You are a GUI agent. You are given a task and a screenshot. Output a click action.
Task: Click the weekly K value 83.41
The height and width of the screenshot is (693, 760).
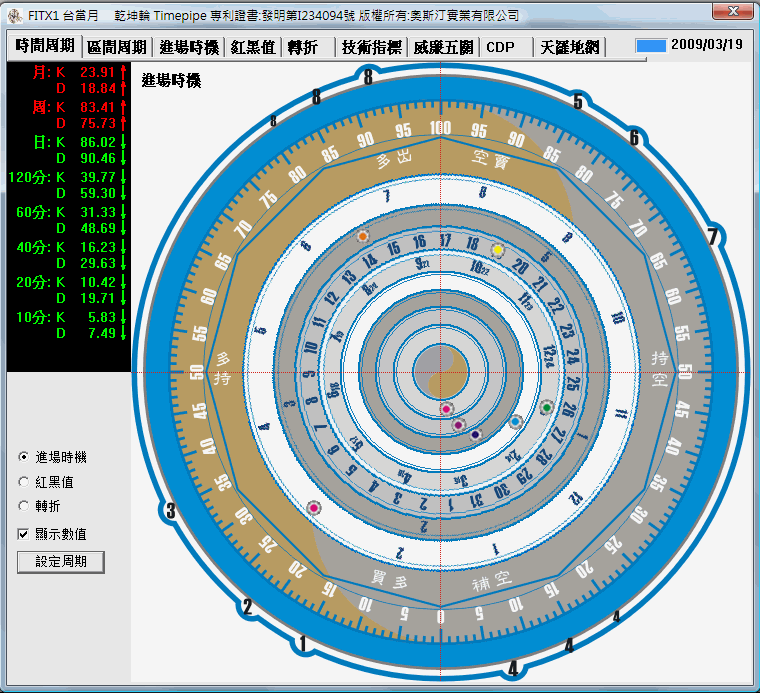(x=98, y=107)
